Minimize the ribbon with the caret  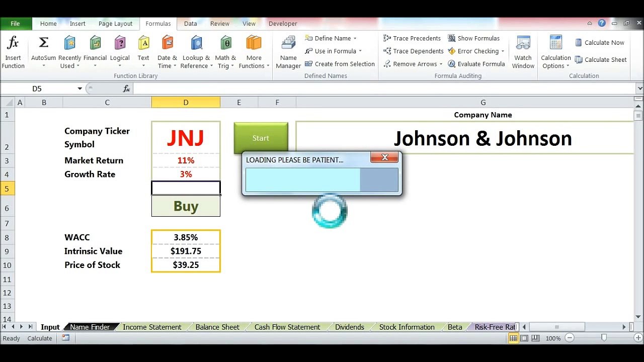[590, 23]
